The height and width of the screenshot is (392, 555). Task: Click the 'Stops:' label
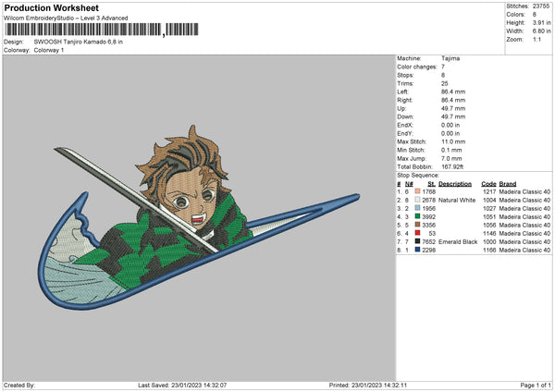[x=405, y=75]
